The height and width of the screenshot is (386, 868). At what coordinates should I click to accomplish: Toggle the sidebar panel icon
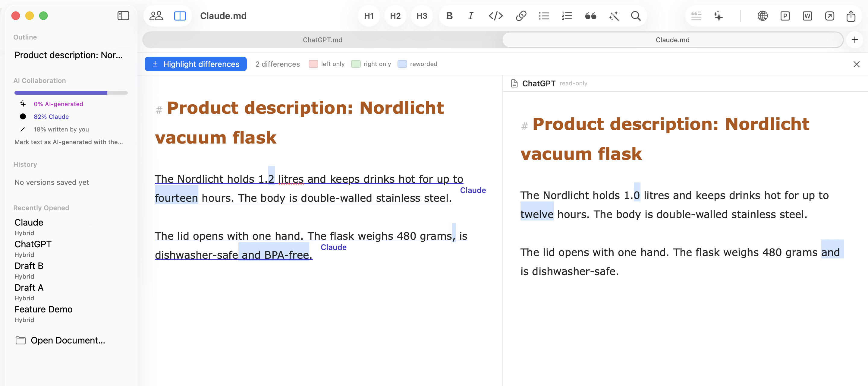(123, 16)
